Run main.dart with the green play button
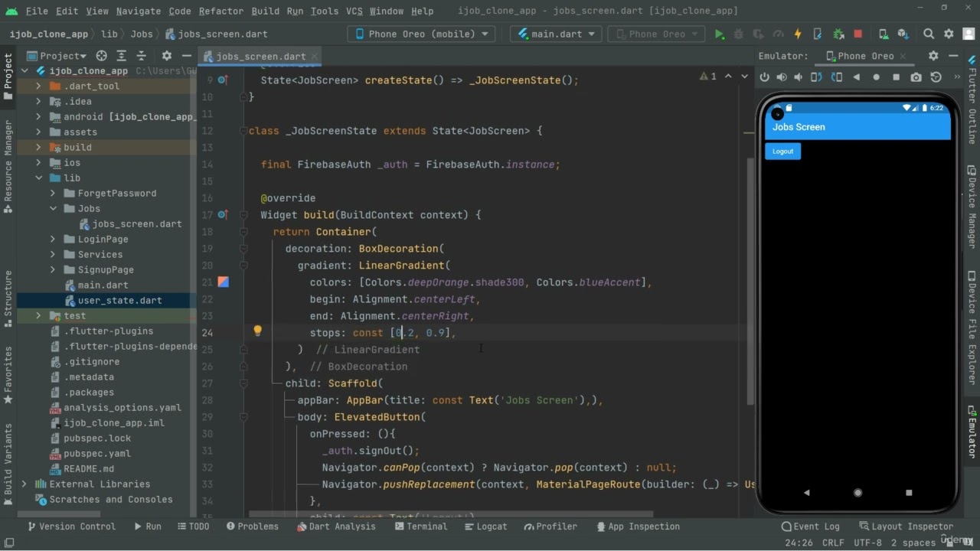 point(719,34)
